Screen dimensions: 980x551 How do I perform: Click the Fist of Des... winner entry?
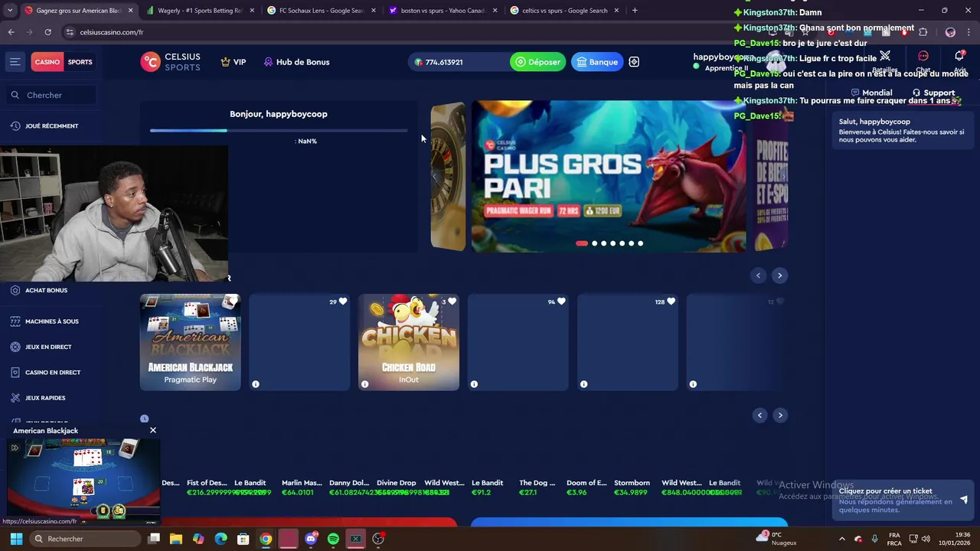pos(207,487)
